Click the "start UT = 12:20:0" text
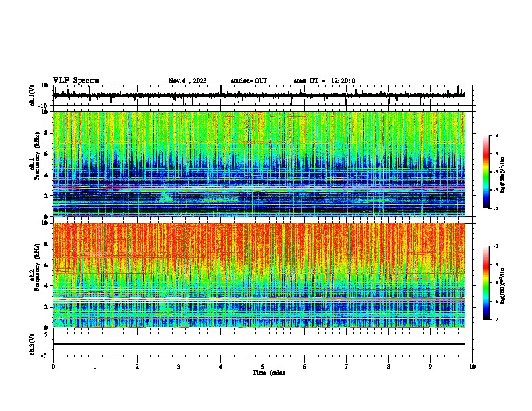 324,81
